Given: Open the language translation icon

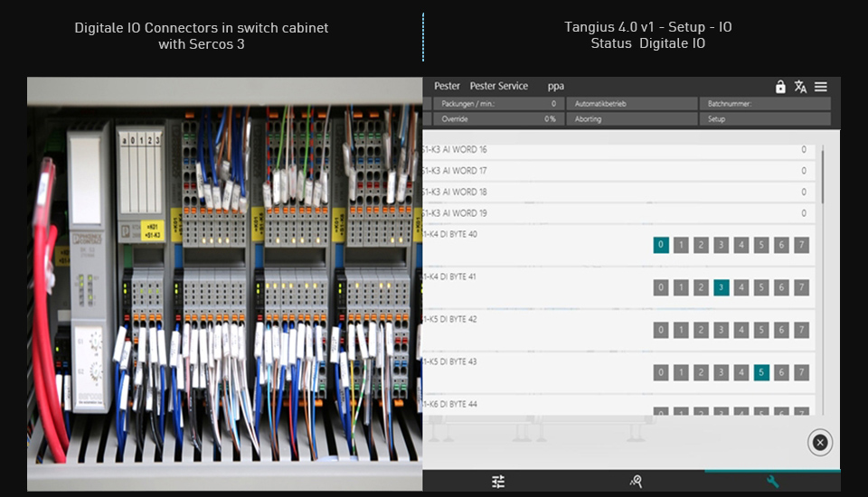Looking at the screenshot, I should click(x=800, y=87).
